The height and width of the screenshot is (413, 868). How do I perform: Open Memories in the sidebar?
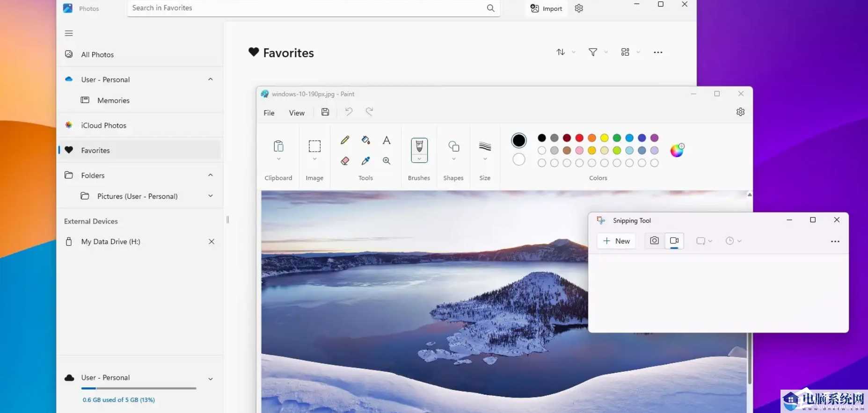pyautogui.click(x=140, y=101)
